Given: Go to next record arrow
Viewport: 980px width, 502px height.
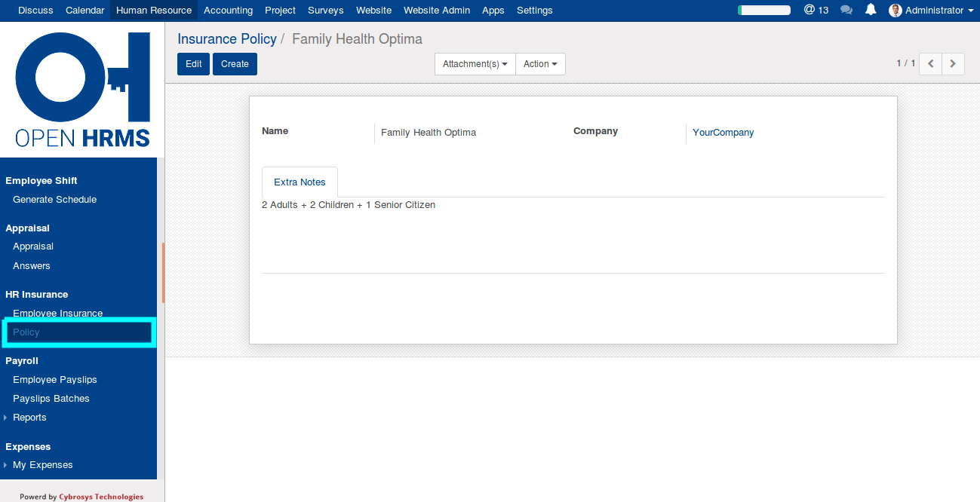Looking at the screenshot, I should 954,64.
